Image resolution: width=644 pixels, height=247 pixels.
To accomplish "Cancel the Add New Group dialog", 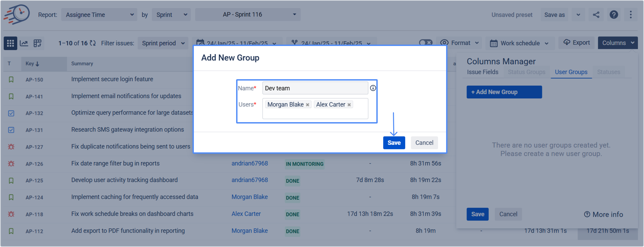I will click(x=424, y=143).
